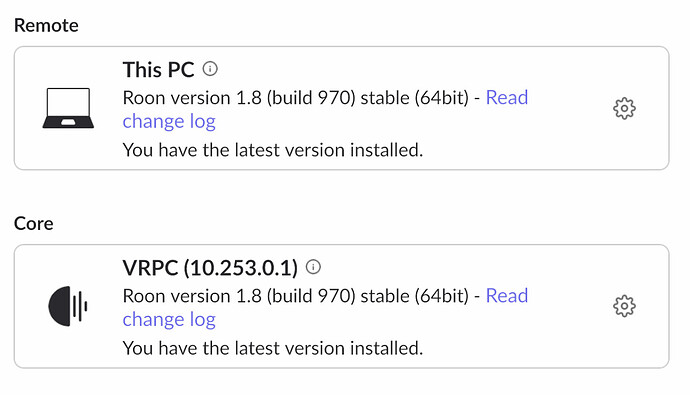
Task: Click the info icon beside This PC
Action: [x=210, y=69]
